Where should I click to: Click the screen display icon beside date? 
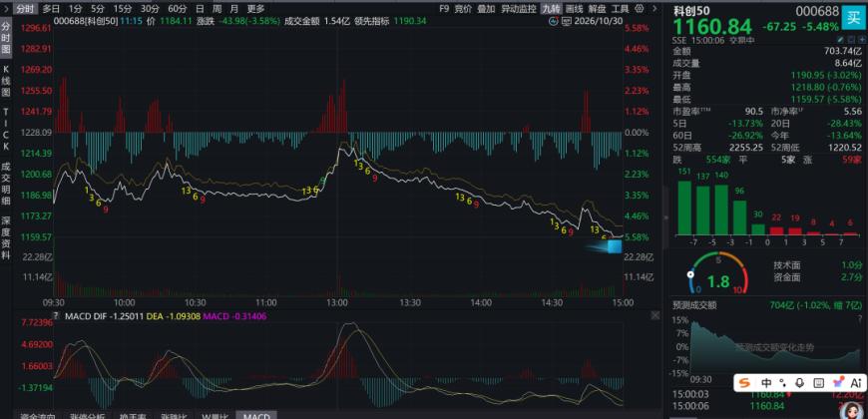point(566,21)
